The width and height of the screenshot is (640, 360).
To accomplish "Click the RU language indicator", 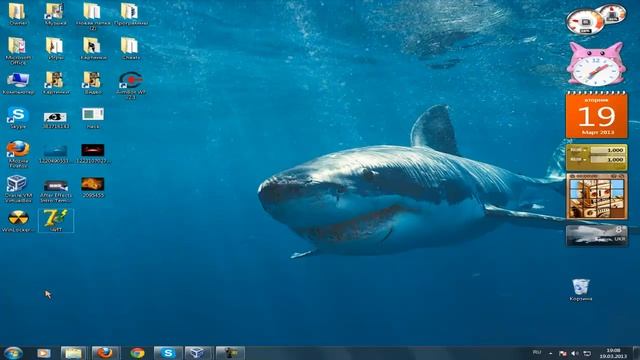I will click(537, 352).
